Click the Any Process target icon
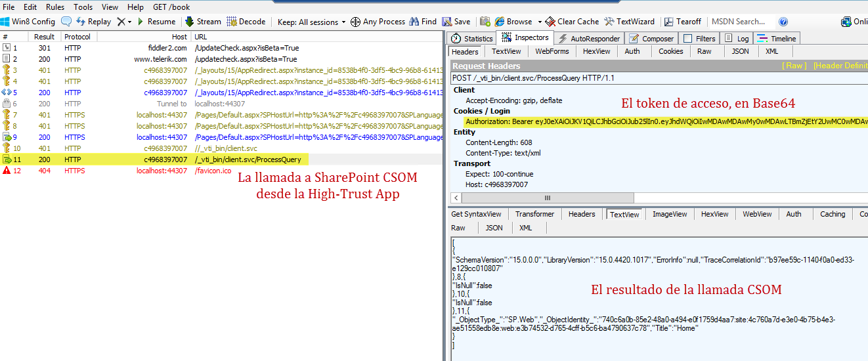 [355, 22]
